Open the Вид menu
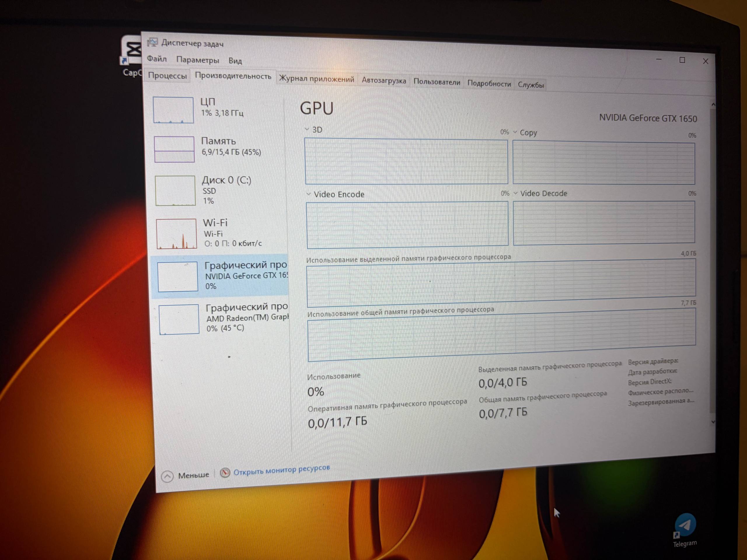Viewport: 747px width, 560px height. pos(235,61)
